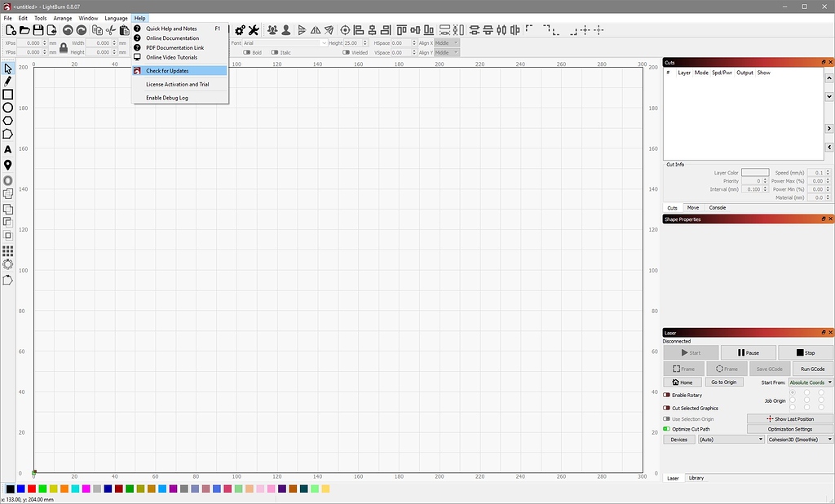Pick the black color swatch
Viewport: 835px width, 504px height.
pos(10,489)
